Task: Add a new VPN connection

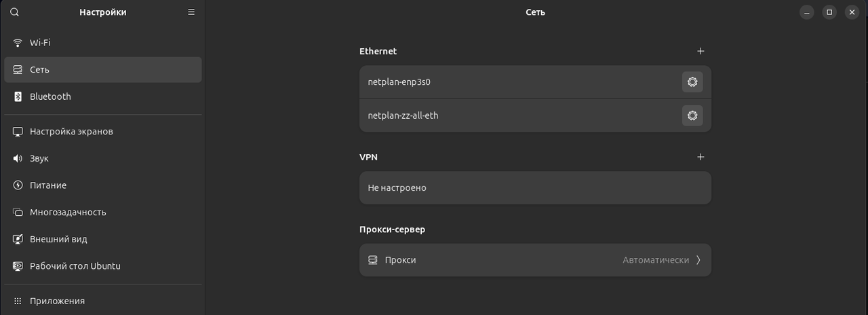Action: tap(701, 157)
